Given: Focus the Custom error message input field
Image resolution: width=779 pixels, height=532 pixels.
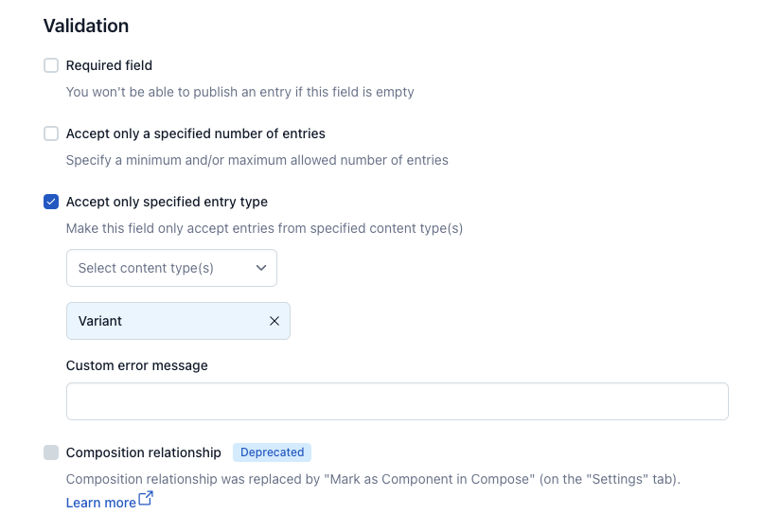Looking at the screenshot, I should tap(397, 401).
